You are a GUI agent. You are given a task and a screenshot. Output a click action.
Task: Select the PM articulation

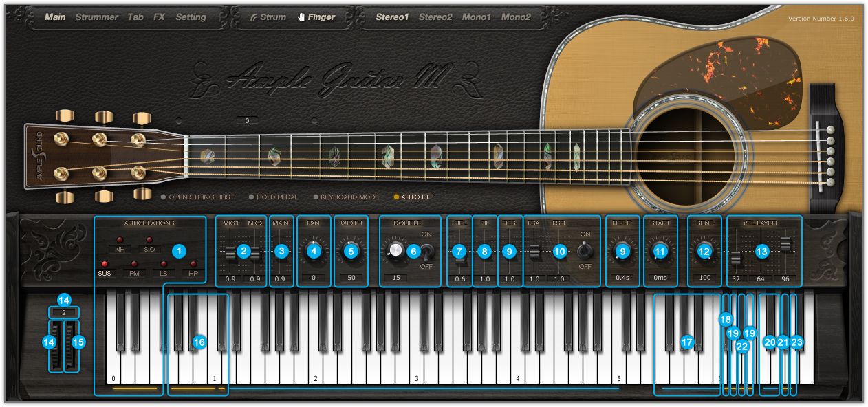click(134, 269)
